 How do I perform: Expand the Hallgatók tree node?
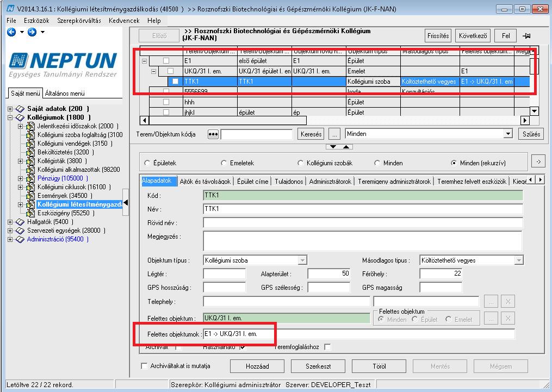[10, 222]
